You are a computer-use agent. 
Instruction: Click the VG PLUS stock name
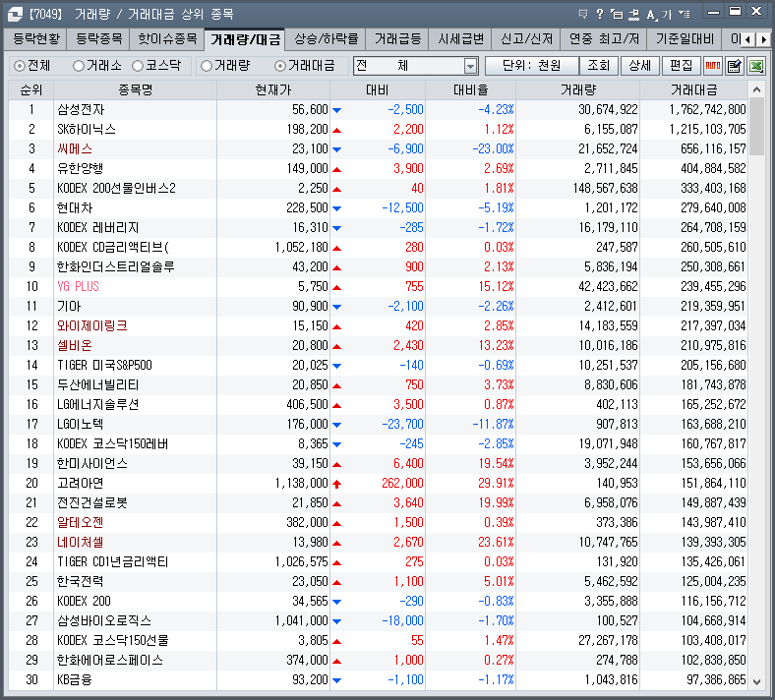tap(78, 286)
